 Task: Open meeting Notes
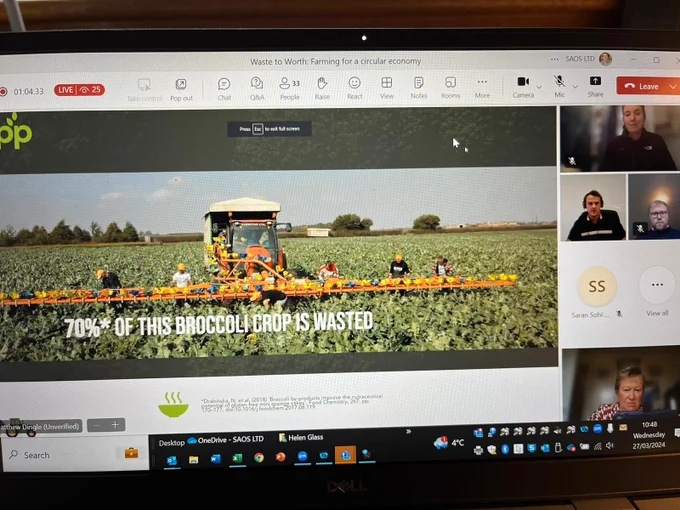pyautogui.click(x=418, y=88)
